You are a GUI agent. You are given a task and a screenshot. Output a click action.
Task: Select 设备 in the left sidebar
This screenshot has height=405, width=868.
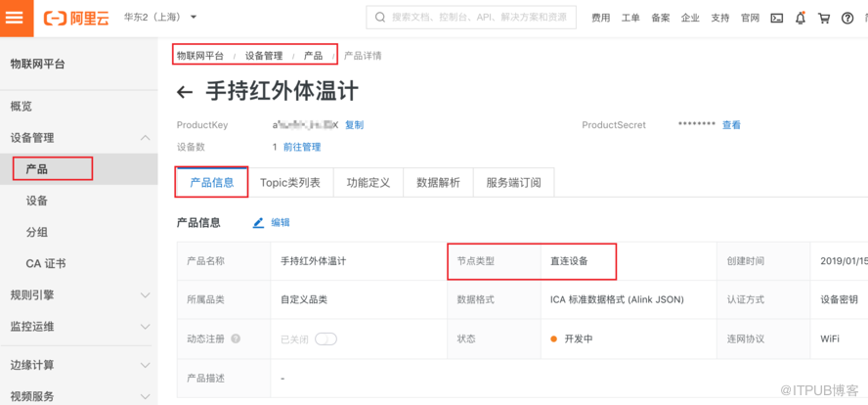37,201
